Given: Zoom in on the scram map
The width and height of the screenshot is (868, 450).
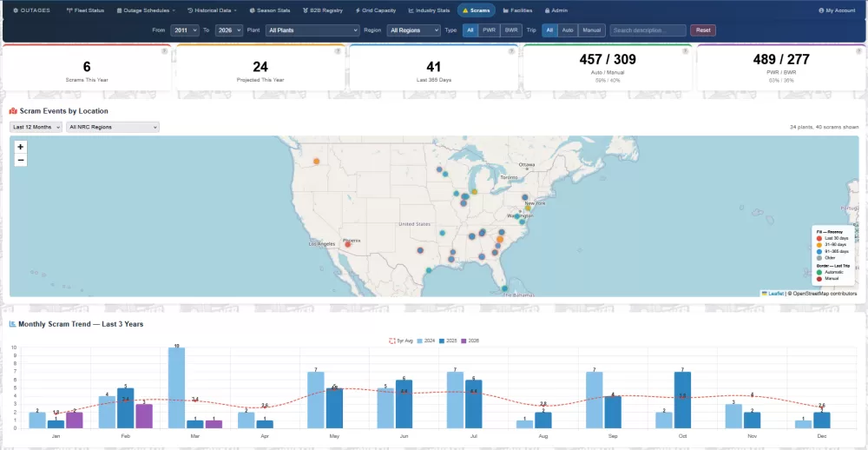Looking at the screenshot, I should [21, 147].
